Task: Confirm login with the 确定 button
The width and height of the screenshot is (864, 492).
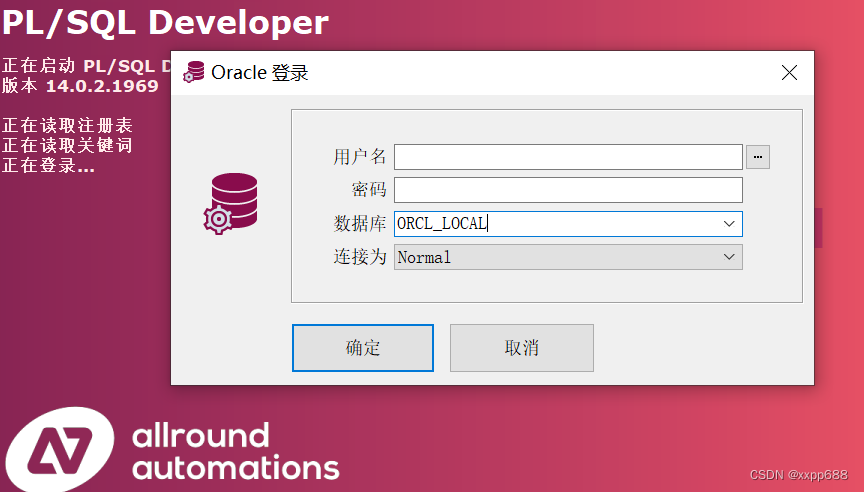Action: (x=363, y=348)
